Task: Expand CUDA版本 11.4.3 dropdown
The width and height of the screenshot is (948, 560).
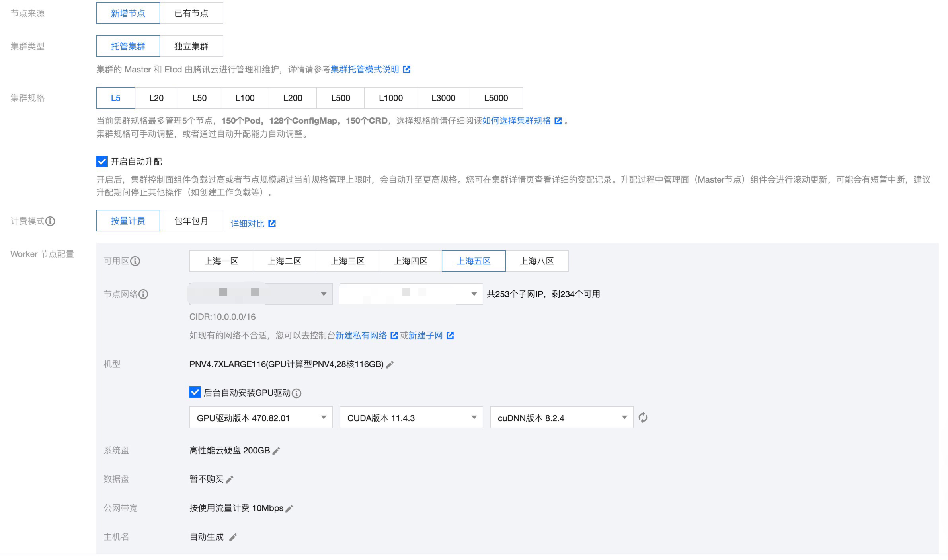Action: click(x=411, y=418)
